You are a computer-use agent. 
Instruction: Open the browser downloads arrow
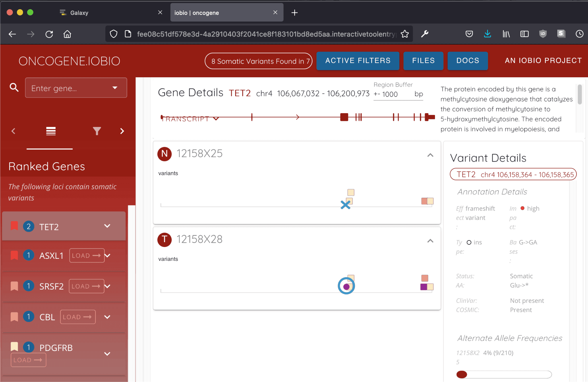(x=487, y=34)
